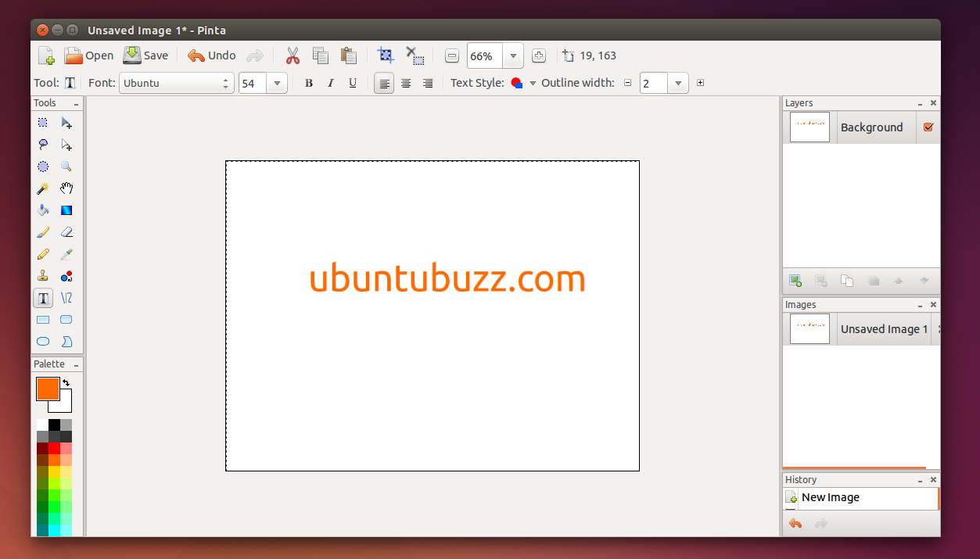This screenshot has height=559, width=980.
Task: Pick the Gradient tool
Action: (x=66, y=210)
